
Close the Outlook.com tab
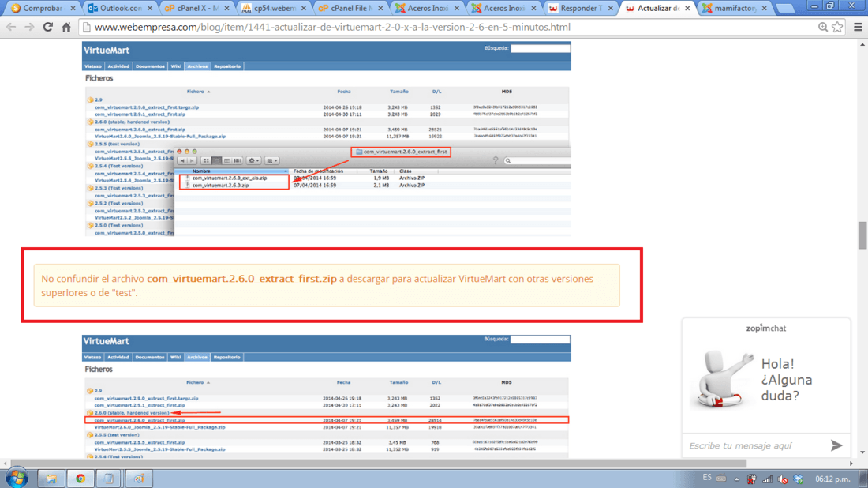[150, 9]
